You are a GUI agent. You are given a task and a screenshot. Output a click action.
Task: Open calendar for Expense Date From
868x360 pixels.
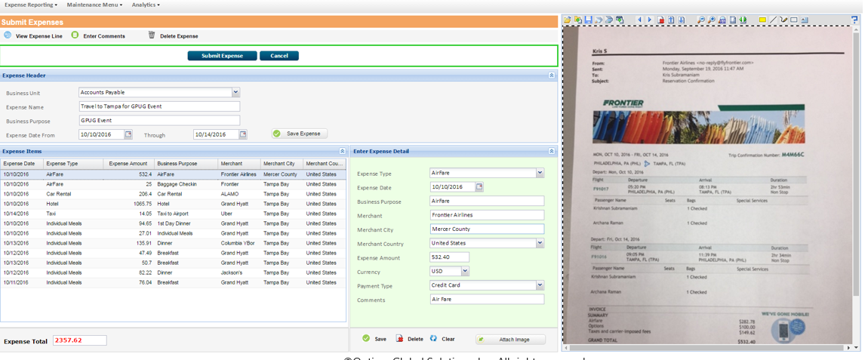[128, 134]
